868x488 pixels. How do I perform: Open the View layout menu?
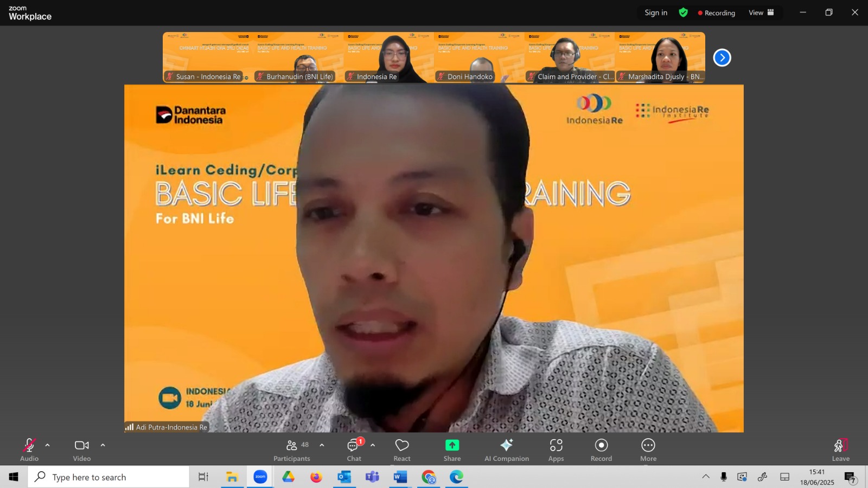tap(761, 12)
